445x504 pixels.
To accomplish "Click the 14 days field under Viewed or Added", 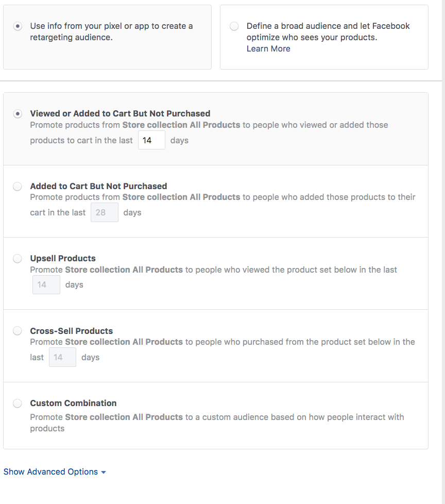I will pyautogui.click(x=151, y=140).
